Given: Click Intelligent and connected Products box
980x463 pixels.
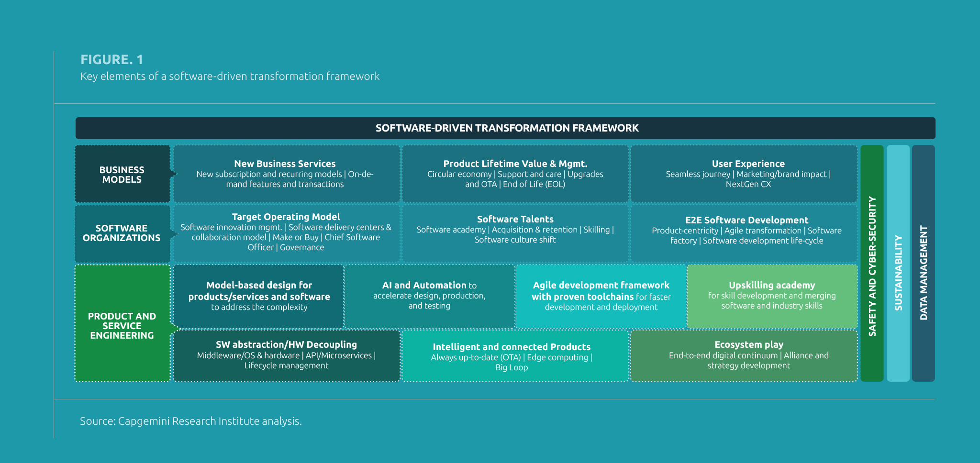Looking at the screenshot, I should (514, 356).
